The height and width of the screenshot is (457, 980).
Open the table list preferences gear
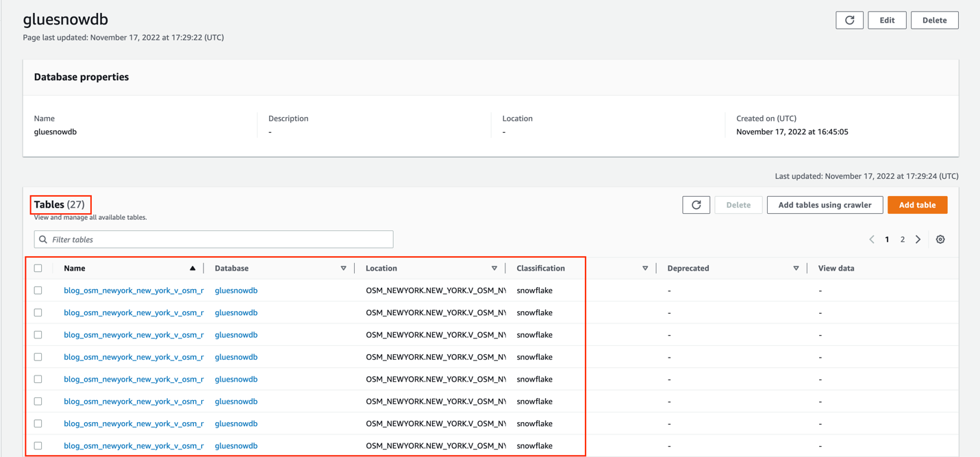[940, 239]
